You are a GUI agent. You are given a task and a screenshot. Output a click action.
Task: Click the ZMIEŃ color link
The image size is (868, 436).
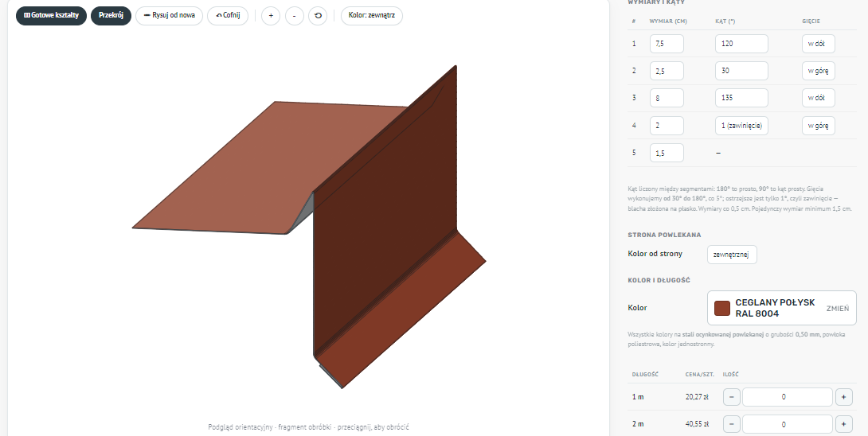838,308
